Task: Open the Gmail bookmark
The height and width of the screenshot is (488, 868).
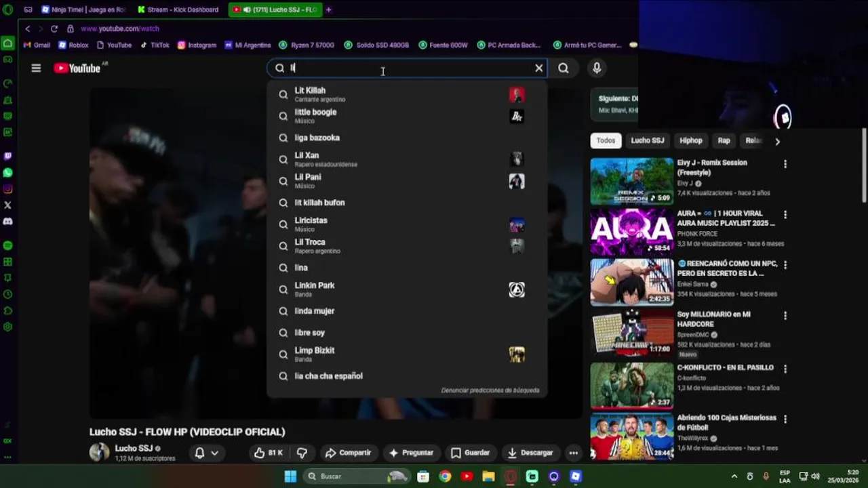Action: (x=37, y=45)
